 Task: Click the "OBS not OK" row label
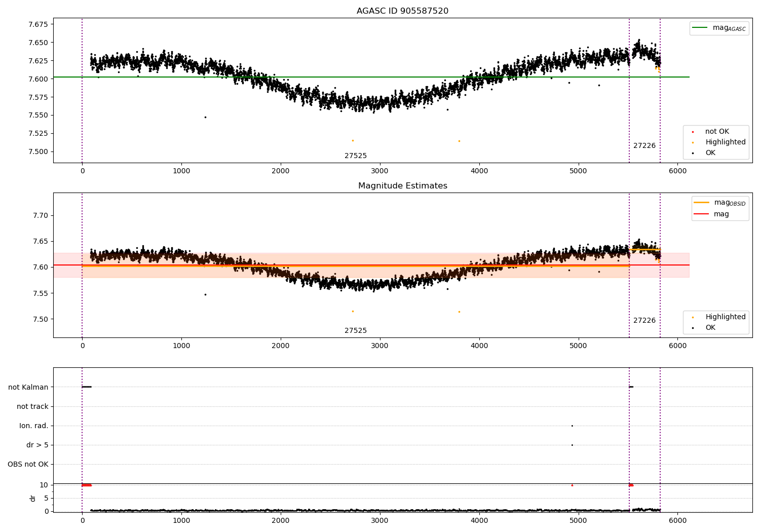pyautogui.click(x=28, y=465)
